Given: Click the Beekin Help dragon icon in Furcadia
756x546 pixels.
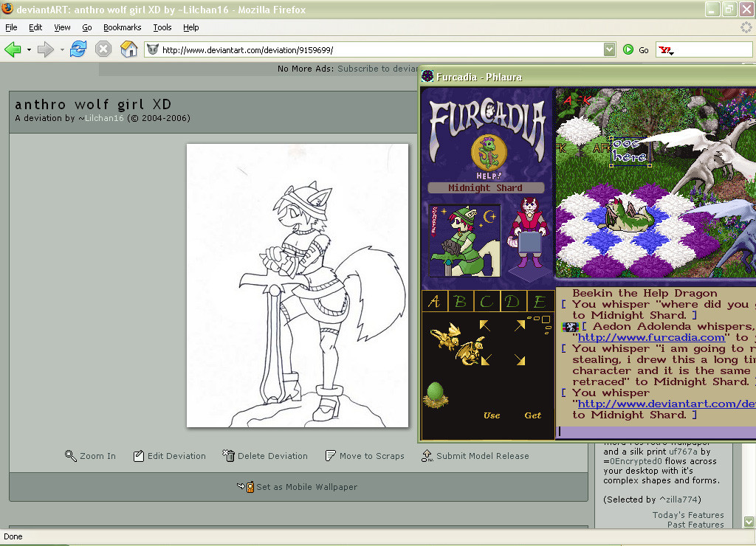Looking at the screenshot, I should pyautogui.click(x=489, y=153).
